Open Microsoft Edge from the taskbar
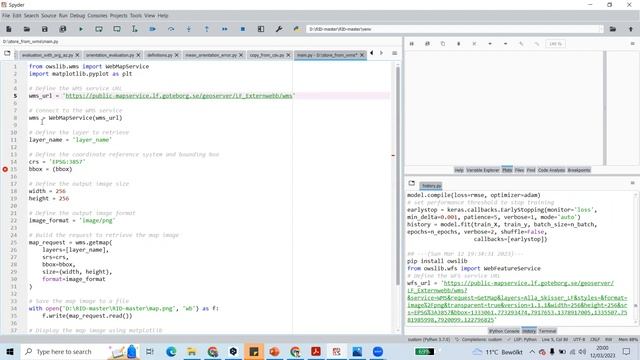Screen dimensions: 640x360 (x=171, y=351)
